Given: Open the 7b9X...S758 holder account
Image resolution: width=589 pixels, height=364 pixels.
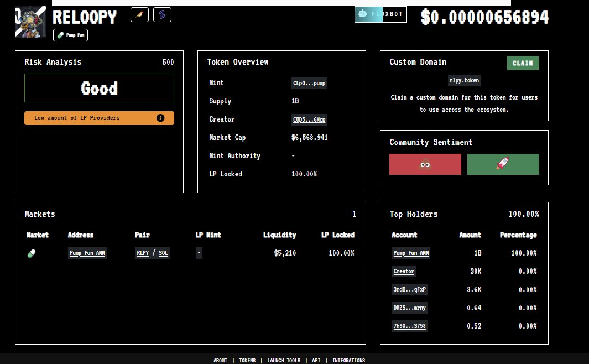Looking at the screenshot, I should pos(409,326).
